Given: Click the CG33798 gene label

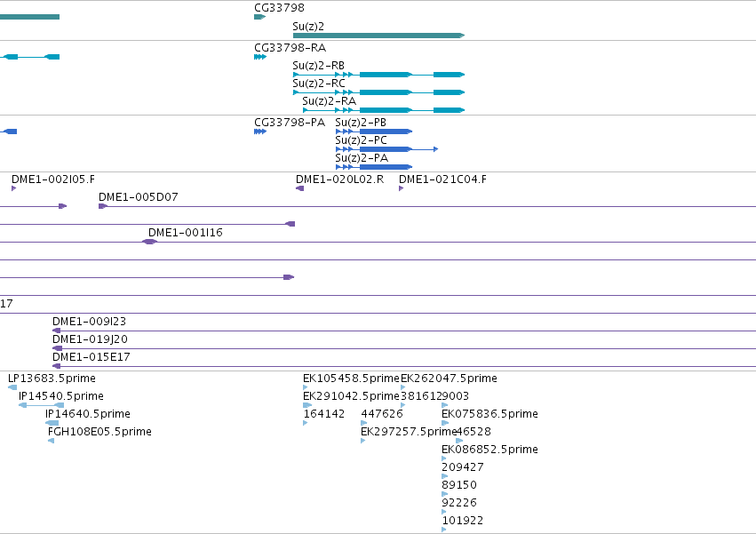Looking at the screenshot, I should [279, 8].
